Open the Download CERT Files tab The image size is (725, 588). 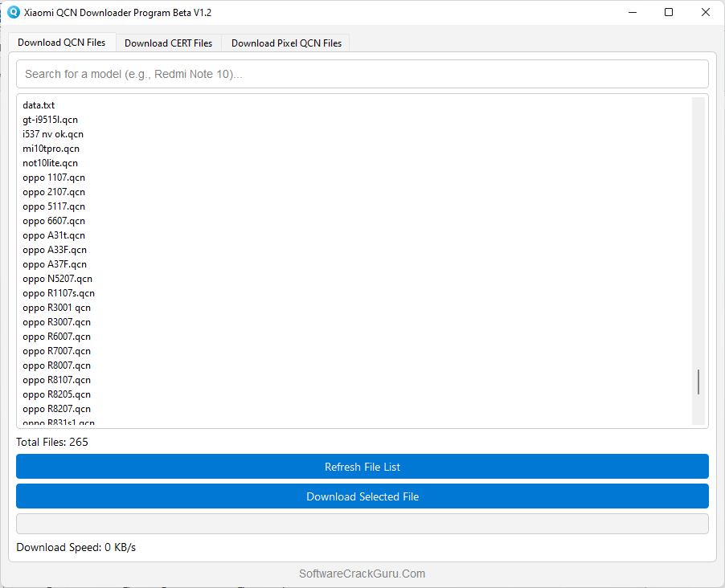(x=168, y=43)
